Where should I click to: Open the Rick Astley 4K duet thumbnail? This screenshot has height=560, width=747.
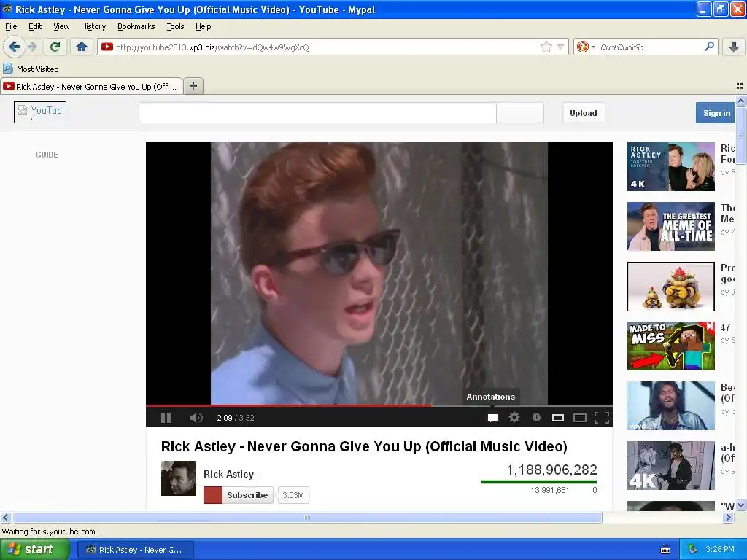(671, 167)
